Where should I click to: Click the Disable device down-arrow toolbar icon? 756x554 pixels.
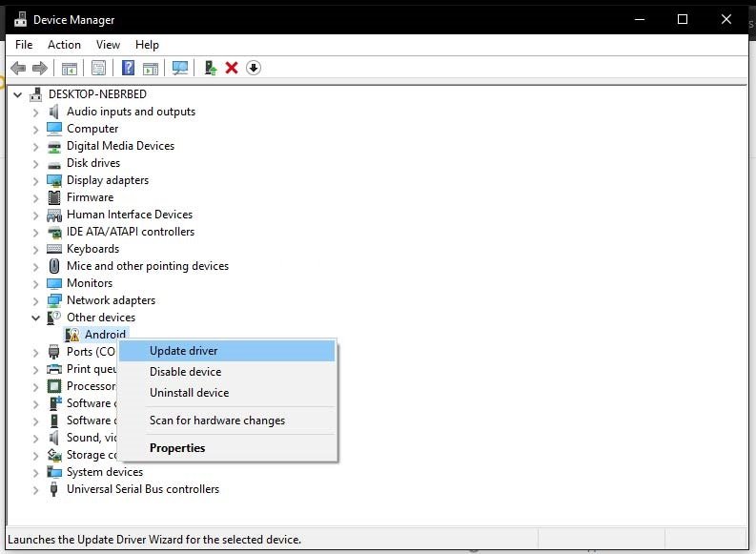(254, 68)
